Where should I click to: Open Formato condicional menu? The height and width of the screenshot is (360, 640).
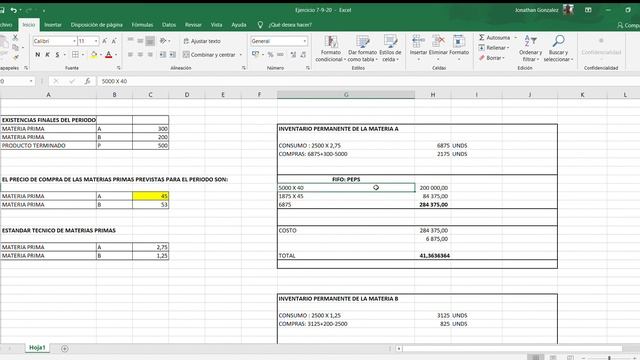tap(331, 49)
